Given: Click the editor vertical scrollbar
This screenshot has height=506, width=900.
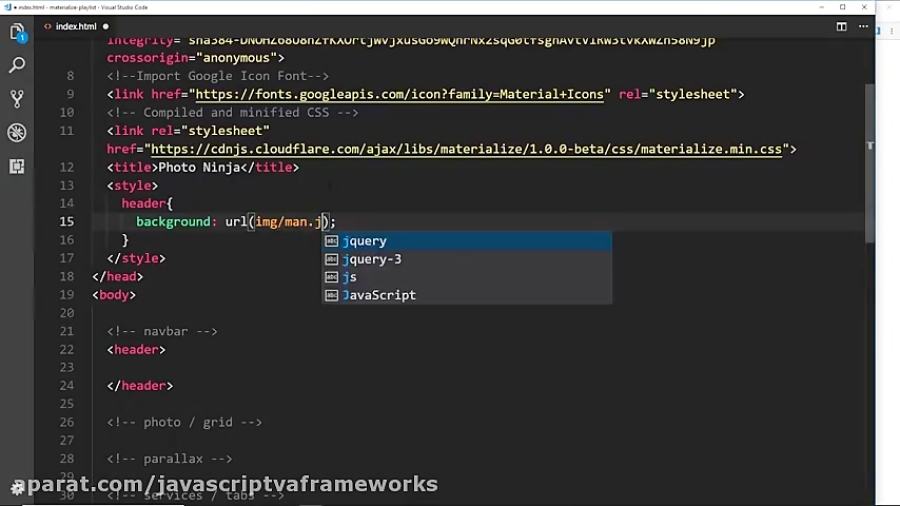Looking at the screenshot, I should (x=869, y=160).
